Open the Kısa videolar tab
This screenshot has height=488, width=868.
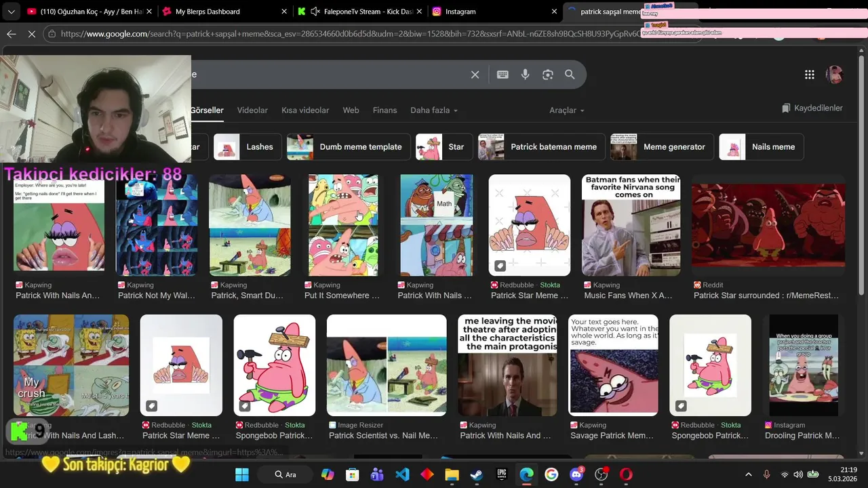[305, 110]
